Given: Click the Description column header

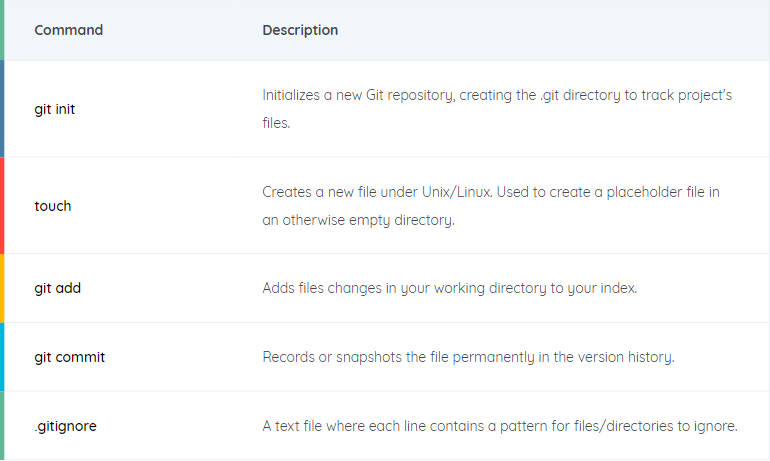Looking at the screenshot, I should (300, 30).
